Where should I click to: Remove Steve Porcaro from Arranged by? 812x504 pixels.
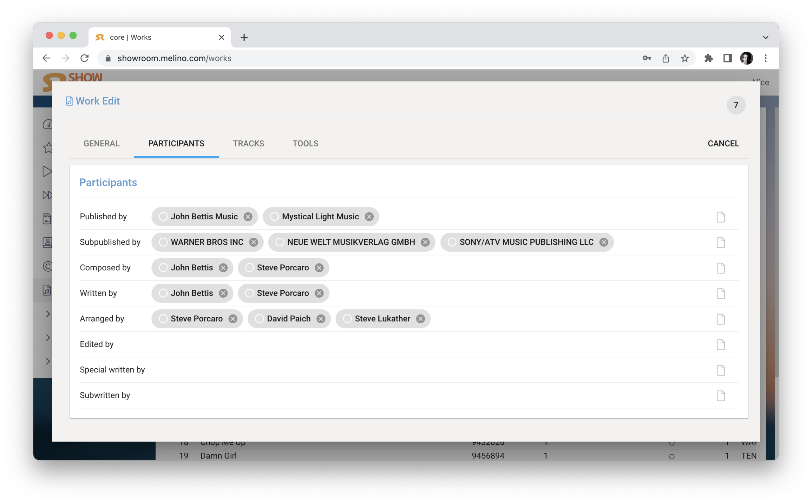[233, 319]
